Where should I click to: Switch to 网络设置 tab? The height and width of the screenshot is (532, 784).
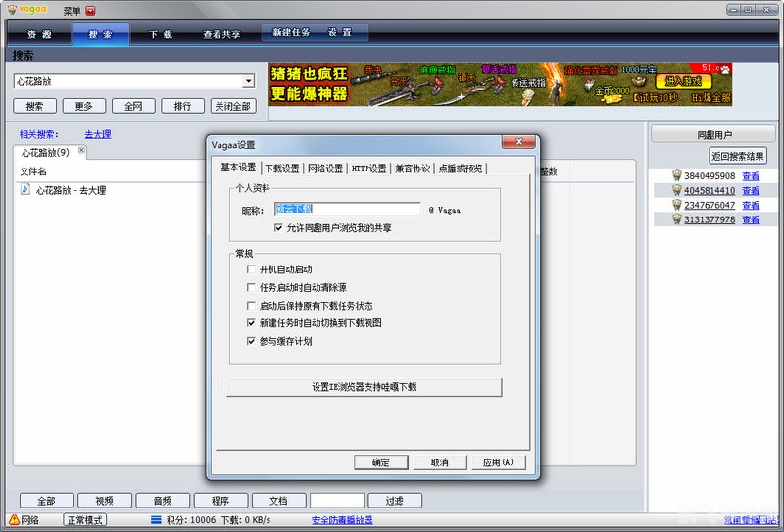pyautogui.click(x=325, y=169)
